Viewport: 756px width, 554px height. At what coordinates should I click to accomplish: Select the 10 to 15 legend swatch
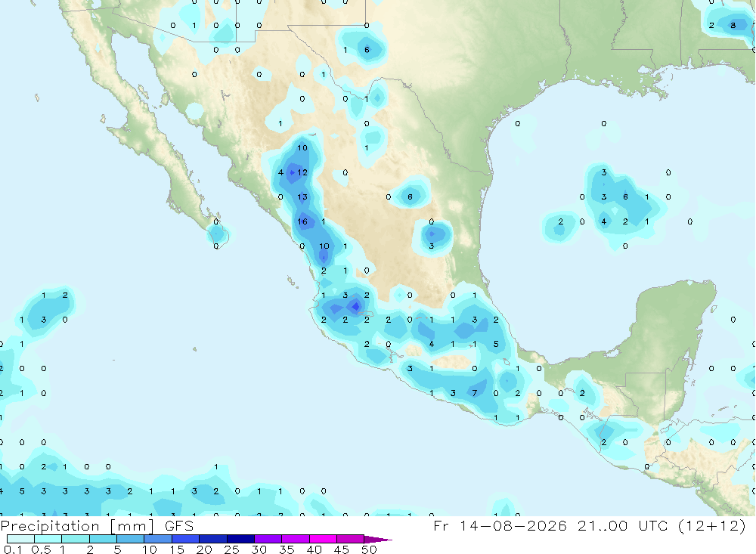(158, 539)
